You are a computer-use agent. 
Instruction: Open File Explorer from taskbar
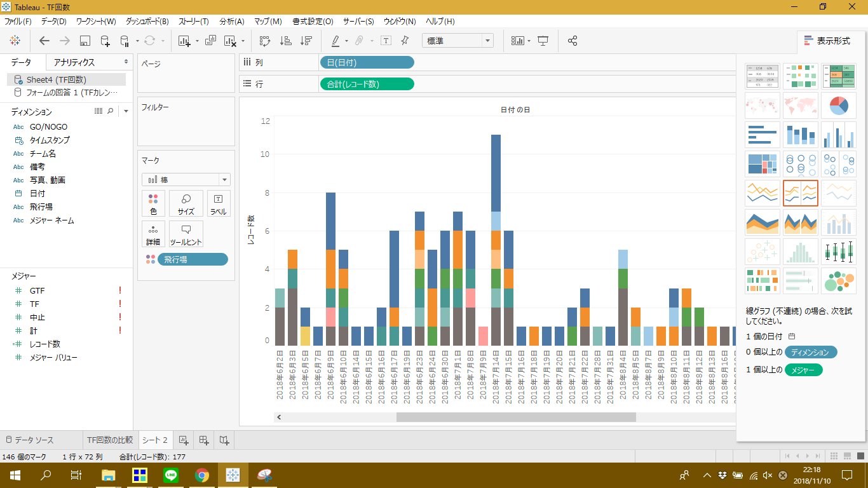[109, 475]
